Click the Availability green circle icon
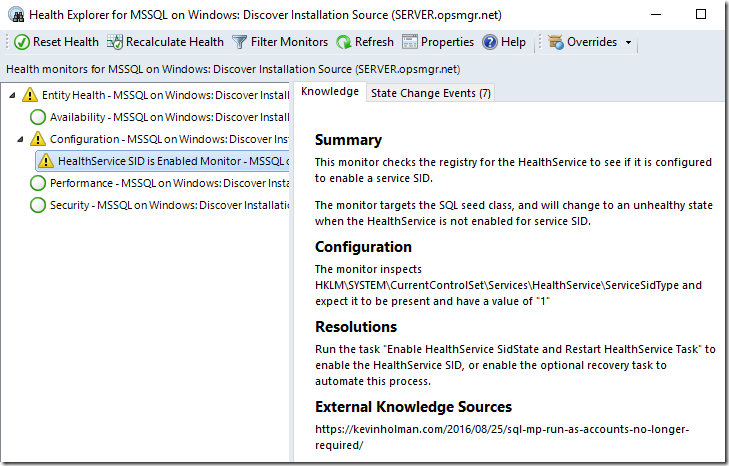Viewport: 729px width, 466px height. (x=38, y=117)
